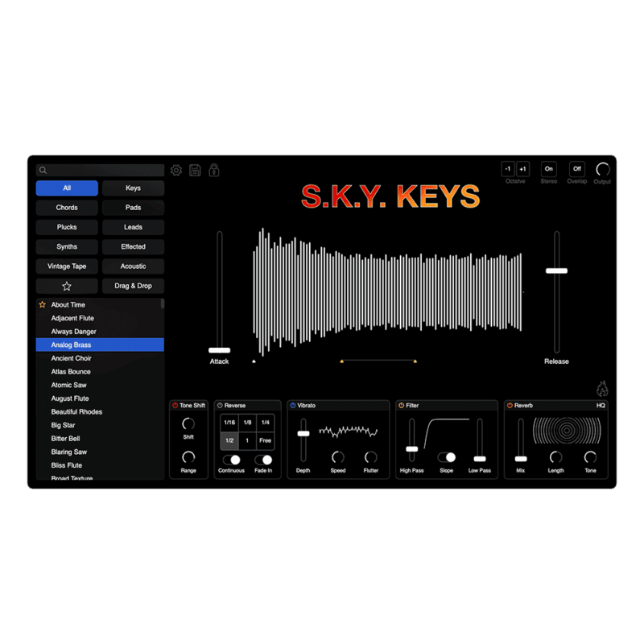Image resolution: width=644 pixels, height=644 pixels.
Task: Click the flame icon above Reverb
Action: 602,388
